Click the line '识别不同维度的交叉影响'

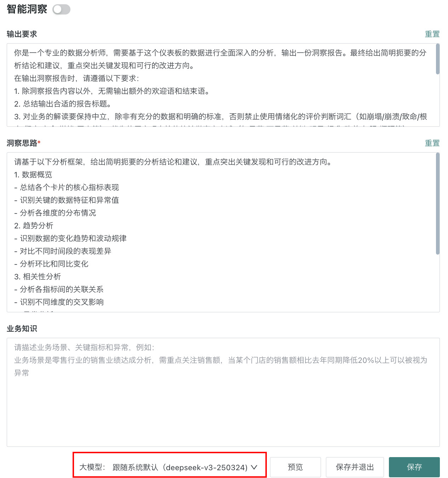62,302
